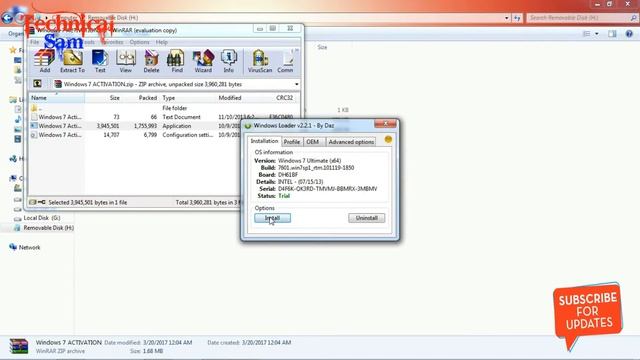Select the Configuration settings file row
The image size is (640, 360).
[x=136, y=135]
